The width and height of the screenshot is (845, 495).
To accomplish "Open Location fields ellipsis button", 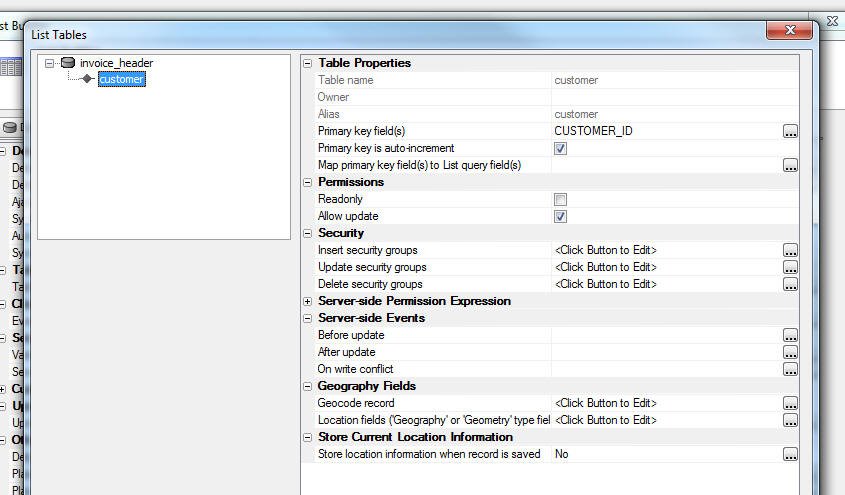I will pyautogui.click(x=790, y=420).
